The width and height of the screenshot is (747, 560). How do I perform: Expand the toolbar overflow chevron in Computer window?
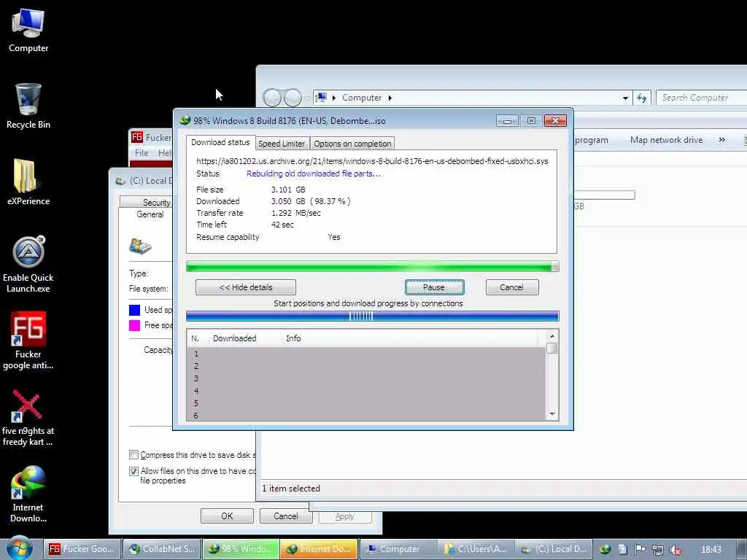[721, 140]
